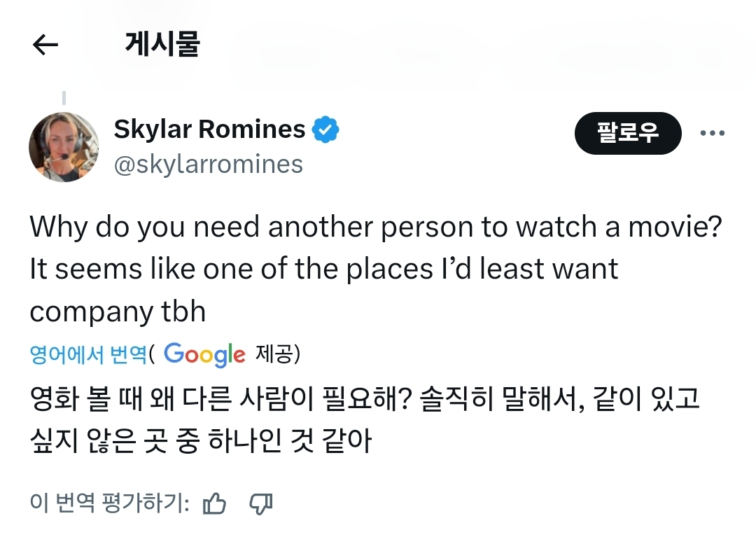Tap the display name Skylar Romines
The image size is (756, 537).
coord(209,130)
